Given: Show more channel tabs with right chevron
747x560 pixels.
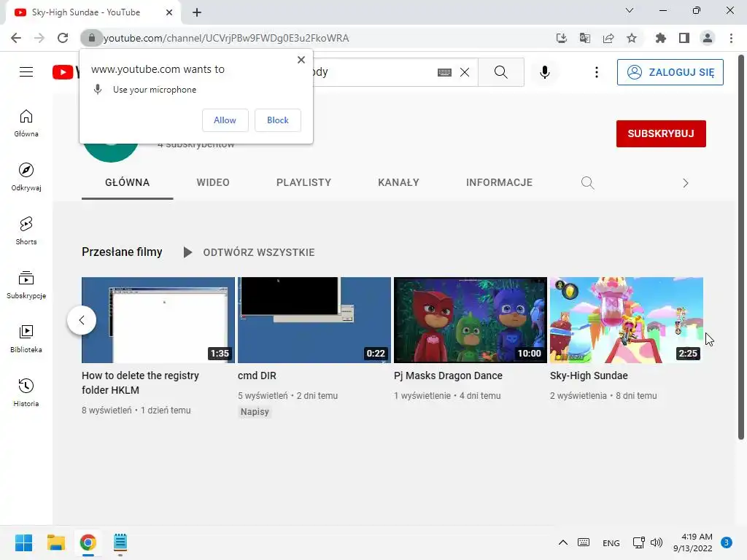Looking at the screenshot, I should point(685,183).
